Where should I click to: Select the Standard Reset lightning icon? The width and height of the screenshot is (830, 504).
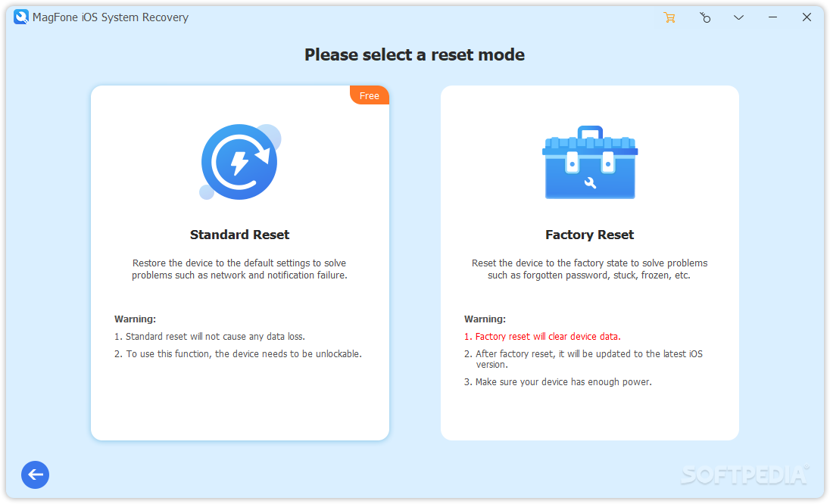tap(240, 162)
